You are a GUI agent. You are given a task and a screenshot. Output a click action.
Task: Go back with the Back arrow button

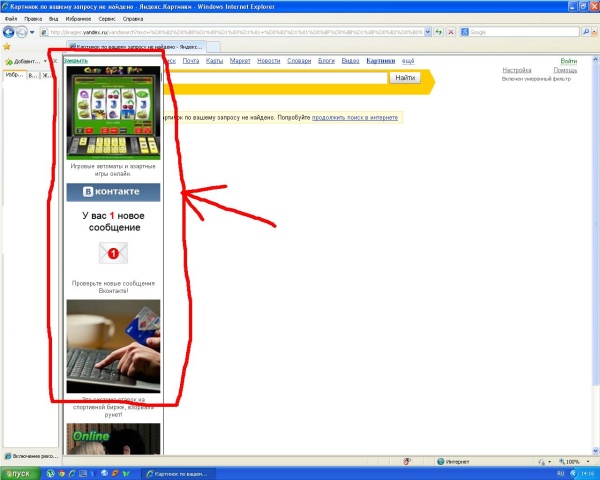[x=8, y=32]
